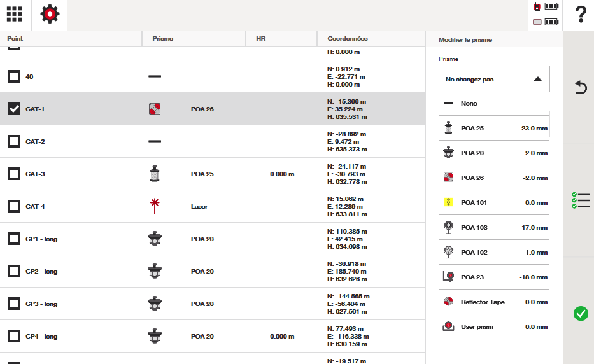Click the undo back arrow
This screenshot has height=364, width=594.
(x=580, y=88)
